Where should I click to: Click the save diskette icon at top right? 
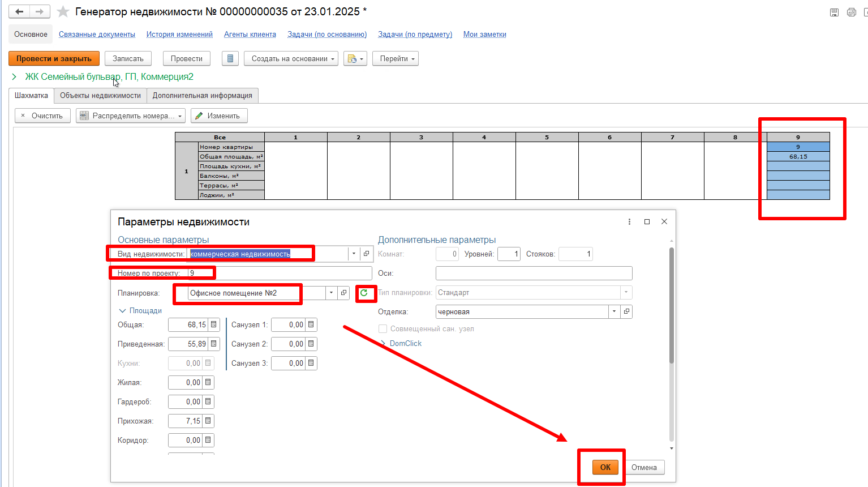click(x=834, y=12)
